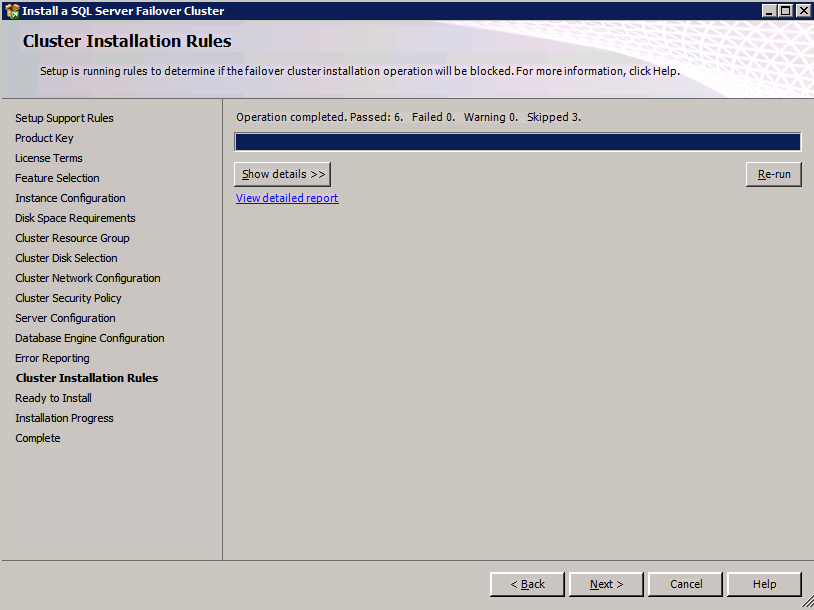Select Cluster Resource Group step
This screenshot has height=610, width=814.
(72, 238)
